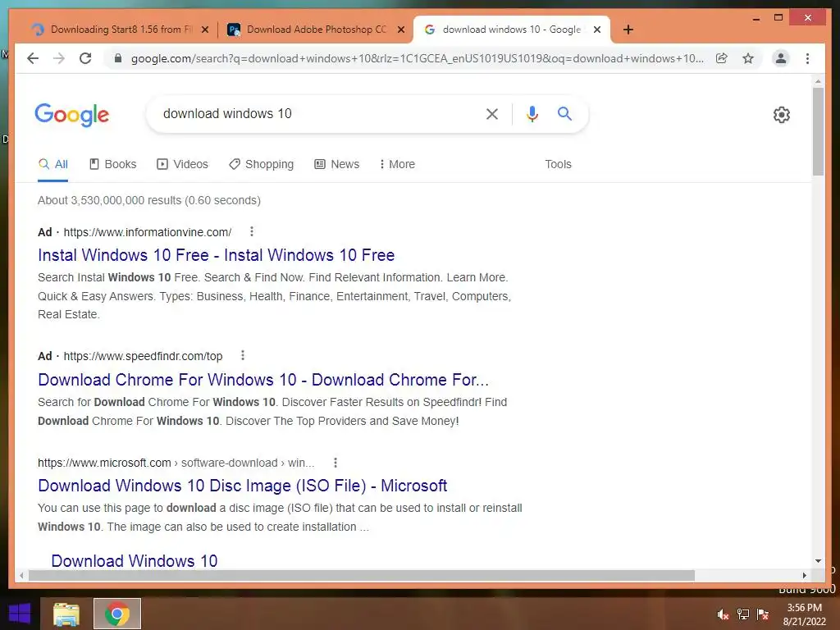840x630 pixels.
Task: Share this page using the share icon
Action: coord(722,58)
